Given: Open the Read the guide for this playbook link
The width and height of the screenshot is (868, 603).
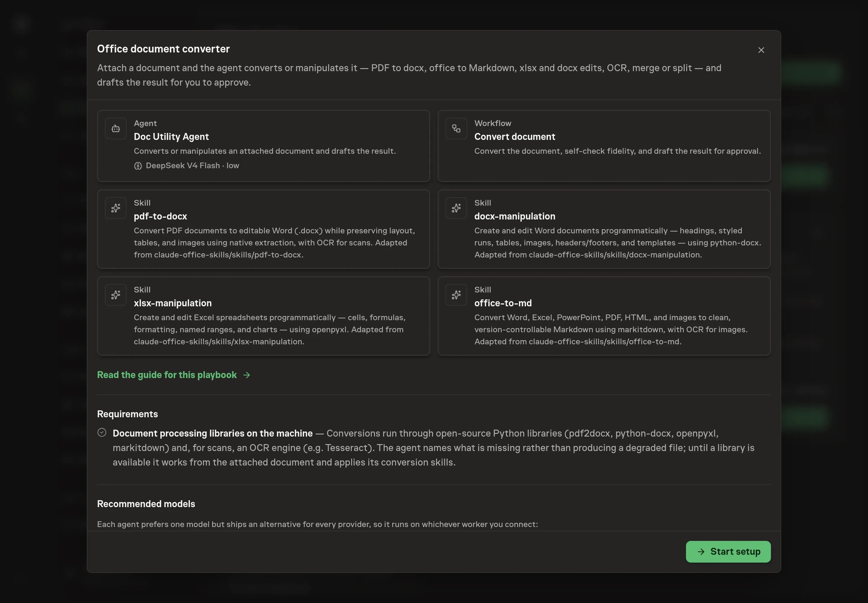Looking at the screenshot, I should (x=173, y=375).
